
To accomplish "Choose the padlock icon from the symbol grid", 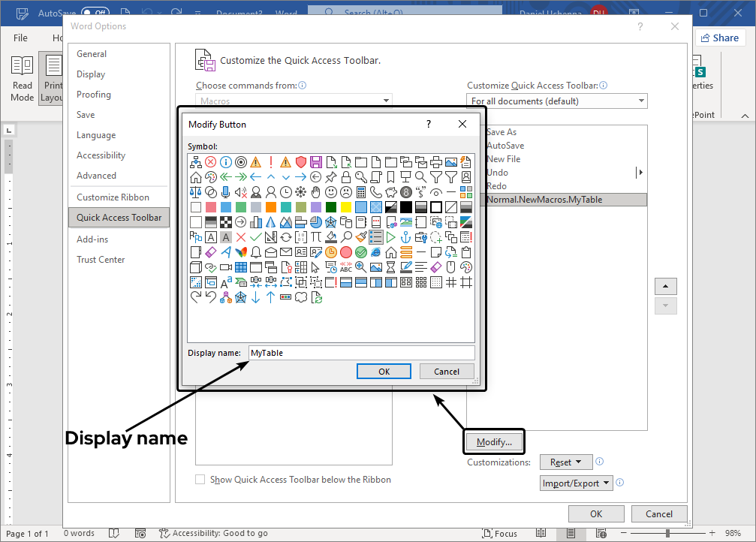I will click(346, 176).
